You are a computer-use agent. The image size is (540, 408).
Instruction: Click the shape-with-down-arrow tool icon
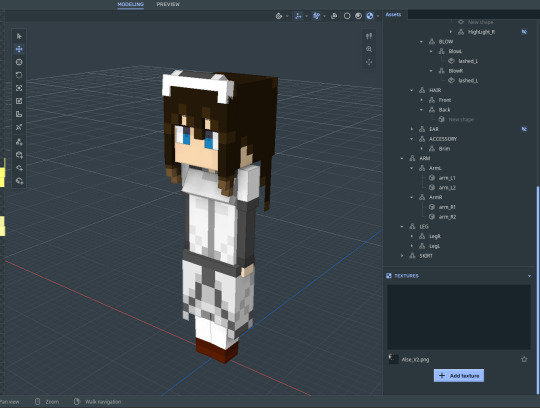[x=19, y=155]
